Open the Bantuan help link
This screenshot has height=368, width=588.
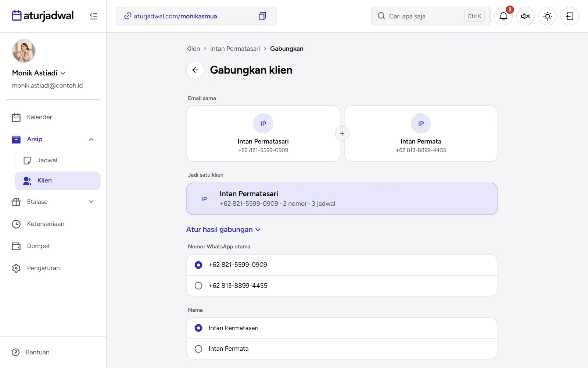click(37, 352)
